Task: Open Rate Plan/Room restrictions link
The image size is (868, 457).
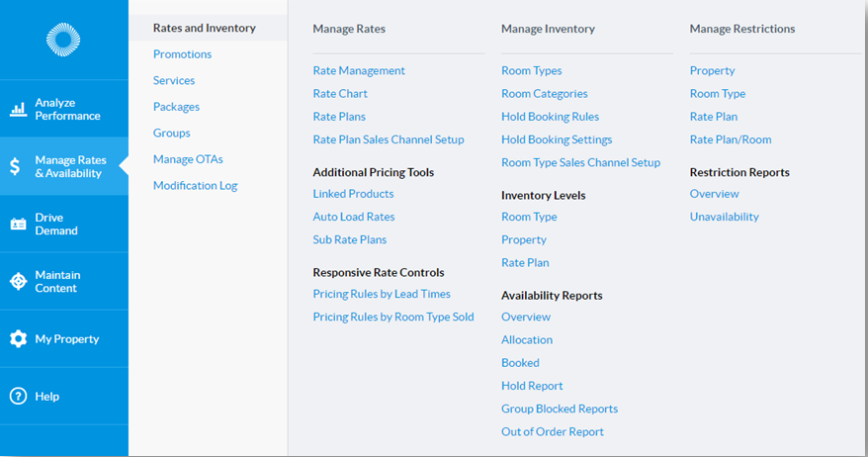Action: 730,140
